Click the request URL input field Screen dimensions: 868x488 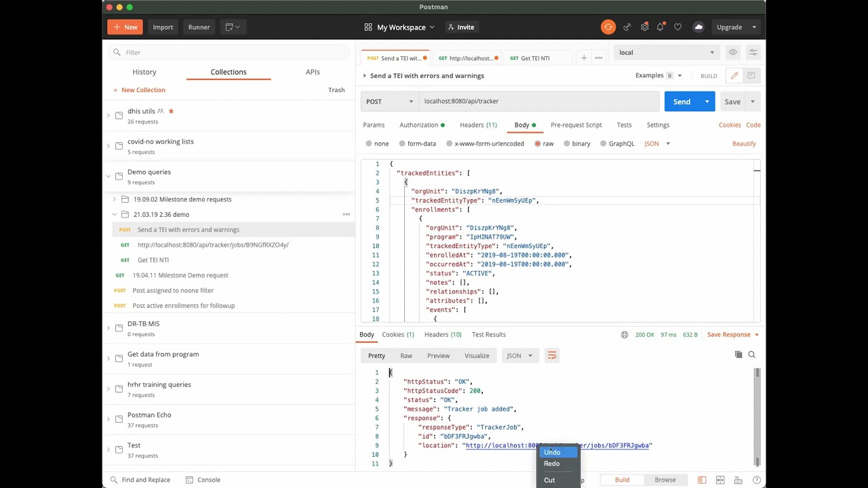point(539,101)
